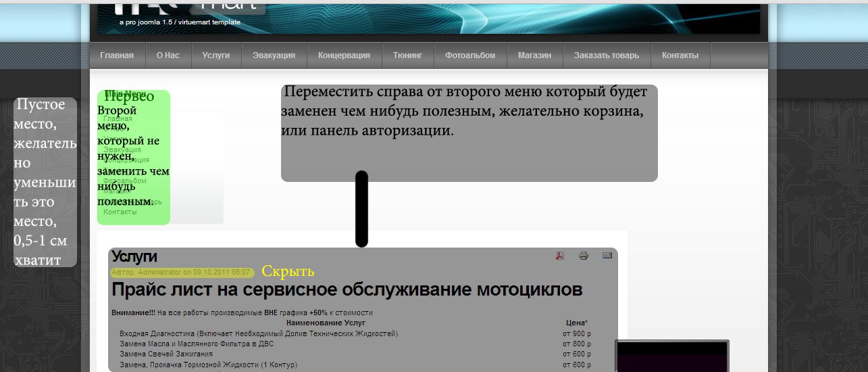Open the PDF version icon of the article

559,256
